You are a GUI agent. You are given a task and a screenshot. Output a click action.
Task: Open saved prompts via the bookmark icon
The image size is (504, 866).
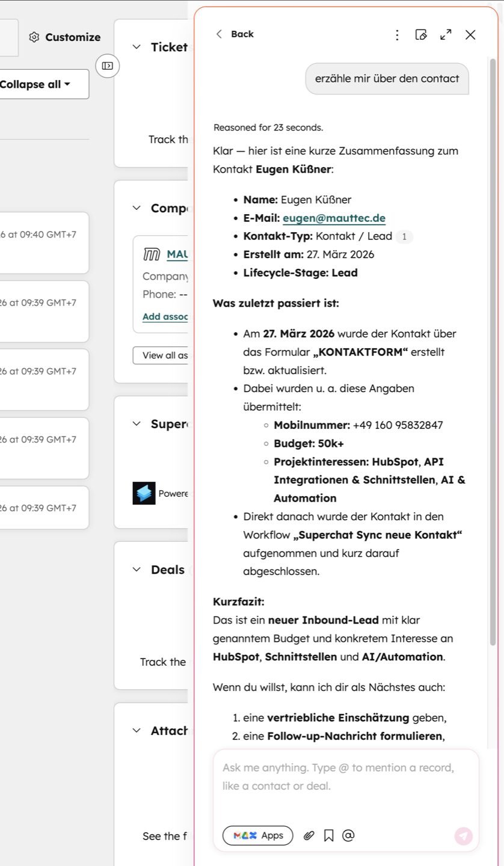(328, 835)
